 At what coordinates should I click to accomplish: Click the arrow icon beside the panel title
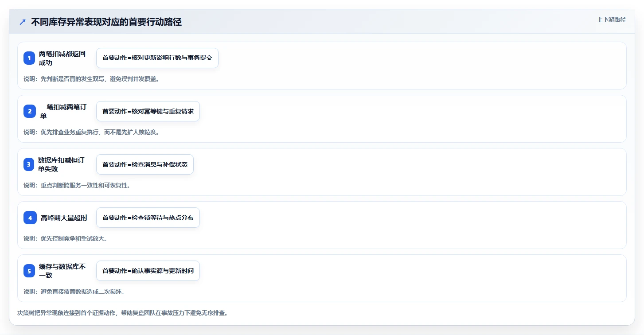pyautogui.click(x=23, y=22)
